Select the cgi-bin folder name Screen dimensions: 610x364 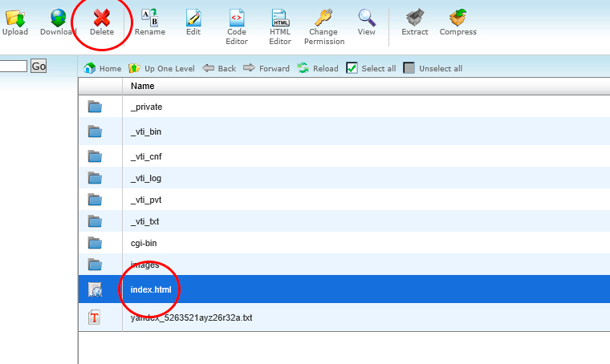tap(144, 243)
